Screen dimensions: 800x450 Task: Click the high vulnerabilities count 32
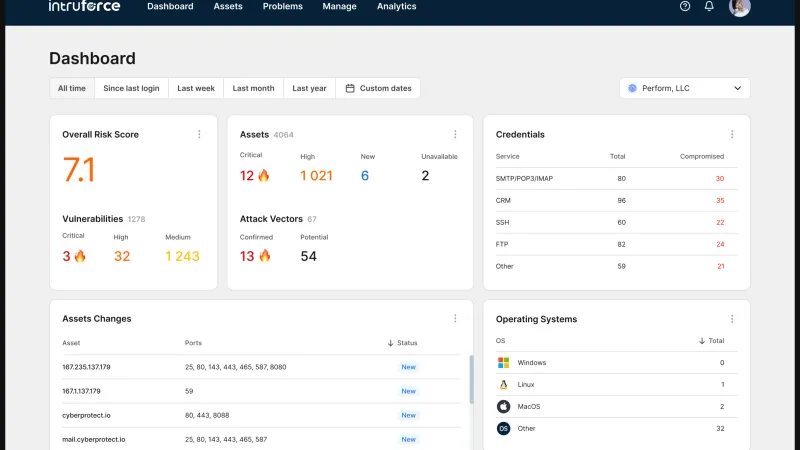click(122, 256)
